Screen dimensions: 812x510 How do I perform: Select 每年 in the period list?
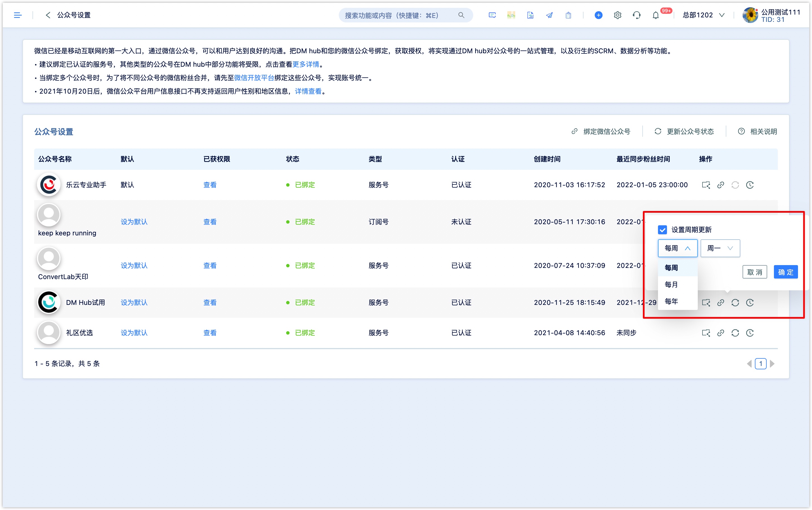(x=677, y=301)
